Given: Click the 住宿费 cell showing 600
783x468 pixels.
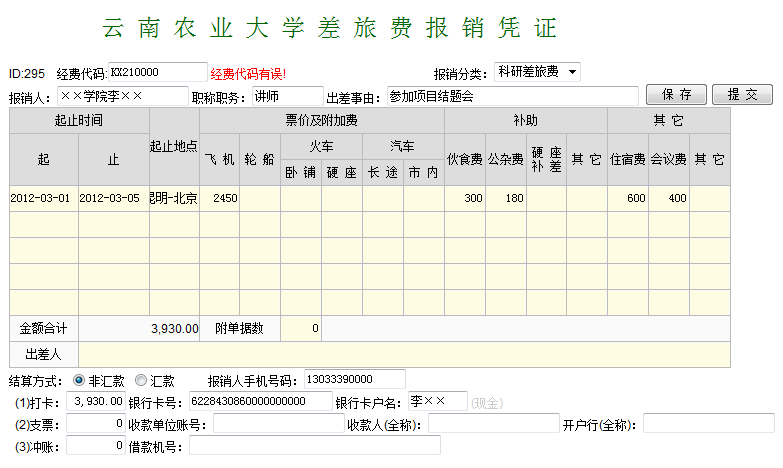Looking at the screenshot, I should (628, 198).
